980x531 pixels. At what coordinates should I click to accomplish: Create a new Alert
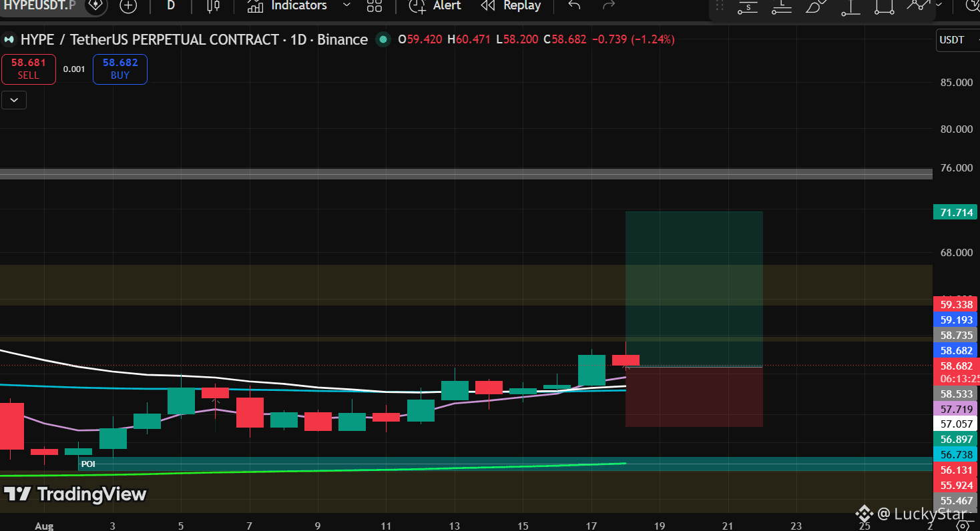tap(435, 6)
